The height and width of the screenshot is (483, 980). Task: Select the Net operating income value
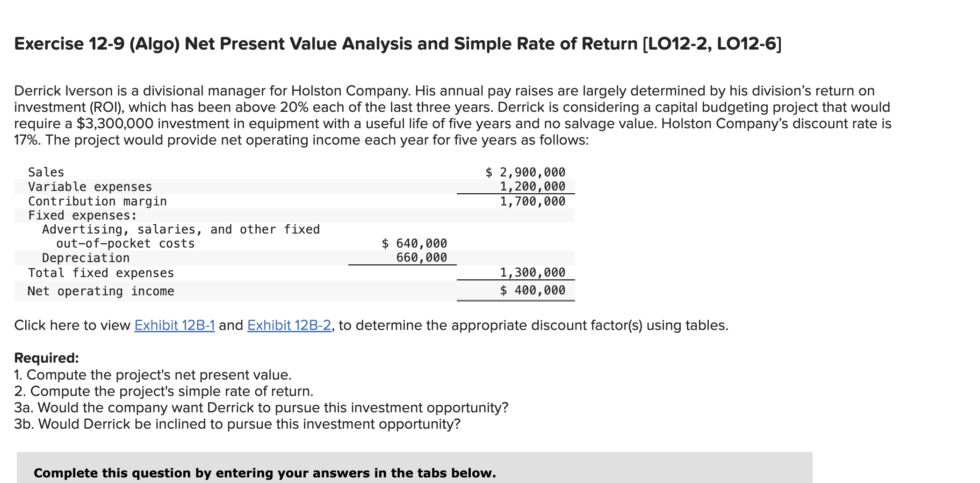click(x=533, y=290)
